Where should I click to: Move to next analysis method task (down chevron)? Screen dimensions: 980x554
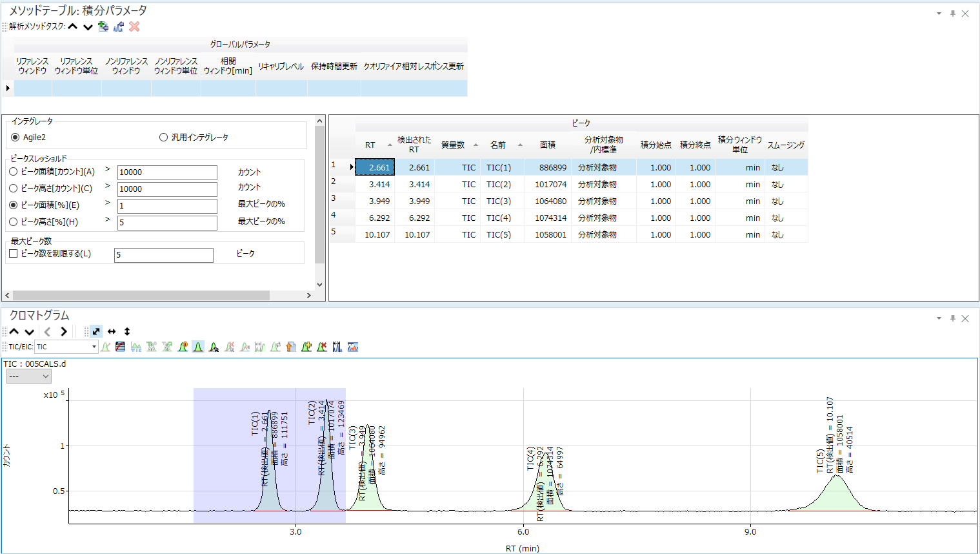[88, 26]
